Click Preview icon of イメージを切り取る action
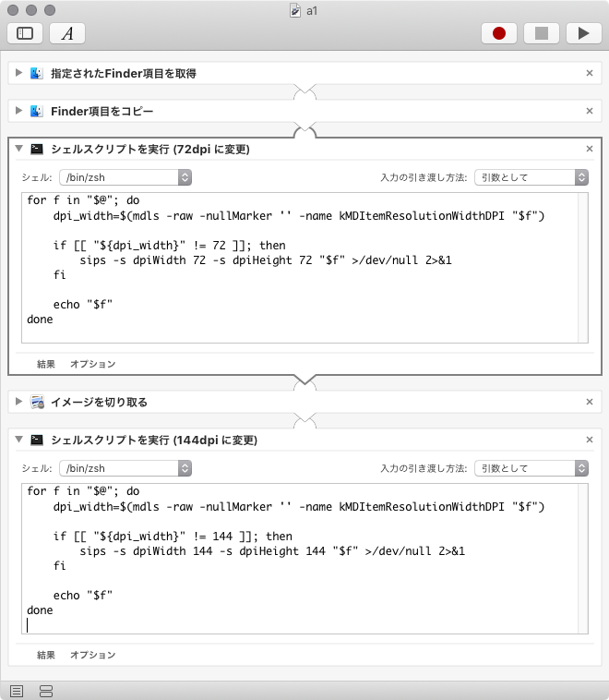This screenshot has width=609, height=700. pos(37,402)
